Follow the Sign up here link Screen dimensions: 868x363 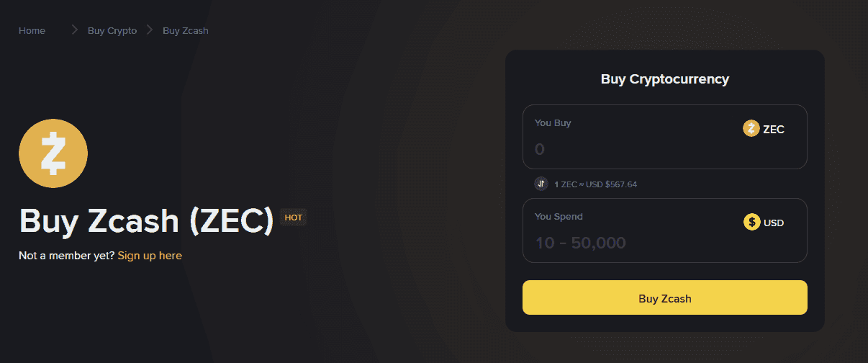pos(150,256)
